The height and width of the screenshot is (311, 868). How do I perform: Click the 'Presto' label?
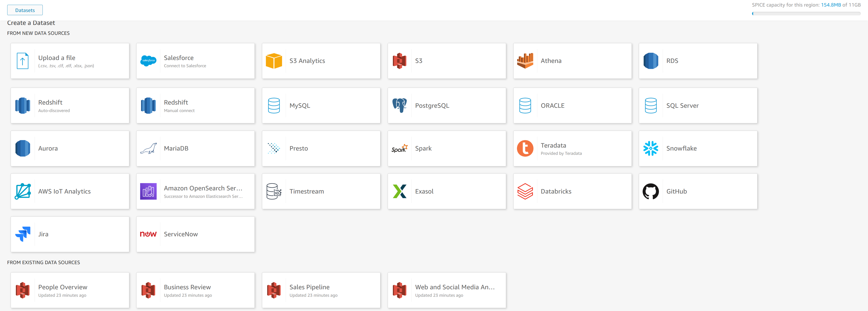[299, 148]
